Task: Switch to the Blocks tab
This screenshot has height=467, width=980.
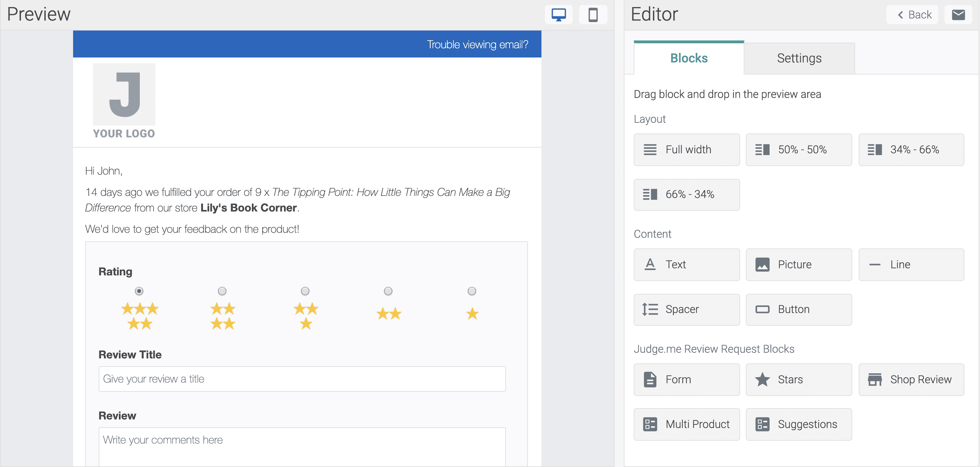Action: (688, 58)
